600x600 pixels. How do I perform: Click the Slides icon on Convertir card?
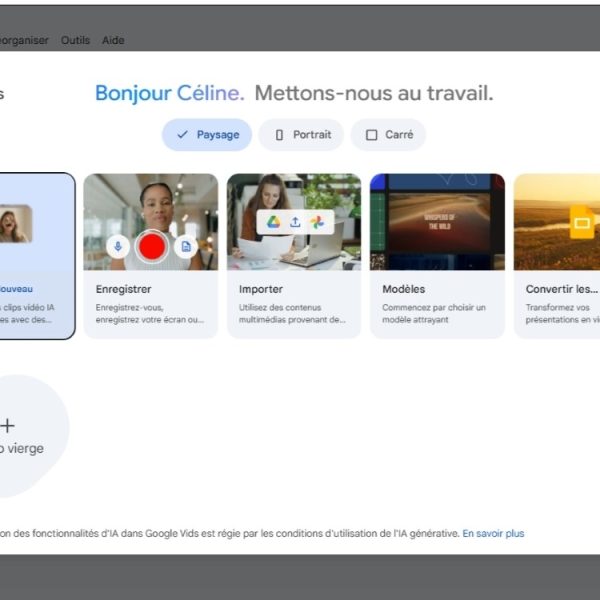[x=582, y=222]
